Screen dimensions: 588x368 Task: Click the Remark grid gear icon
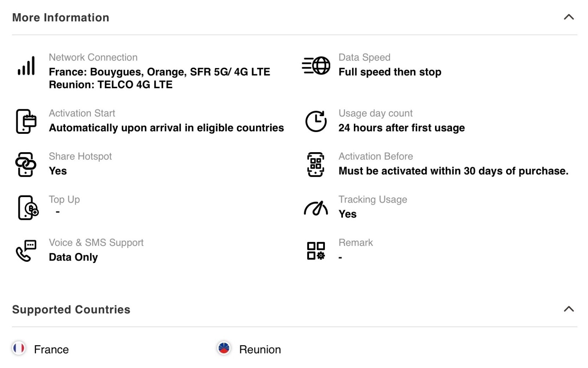click(x=316, y=251)
